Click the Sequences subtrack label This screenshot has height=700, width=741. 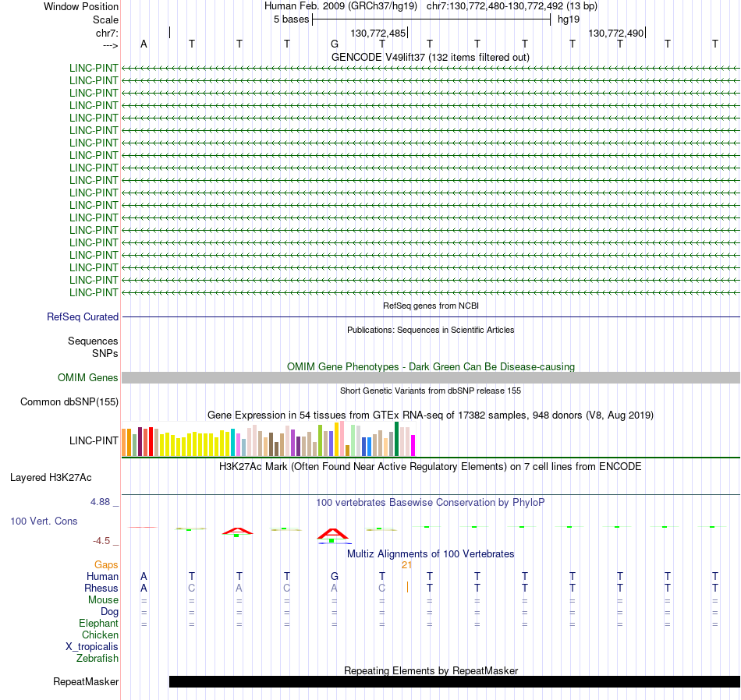pyautogui.click(x=93, y=341)
